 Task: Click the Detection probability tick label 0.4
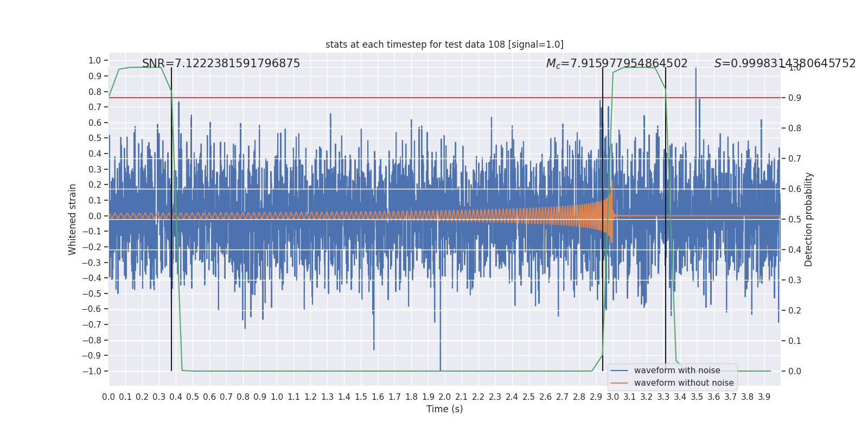click(x=795, y=250)
